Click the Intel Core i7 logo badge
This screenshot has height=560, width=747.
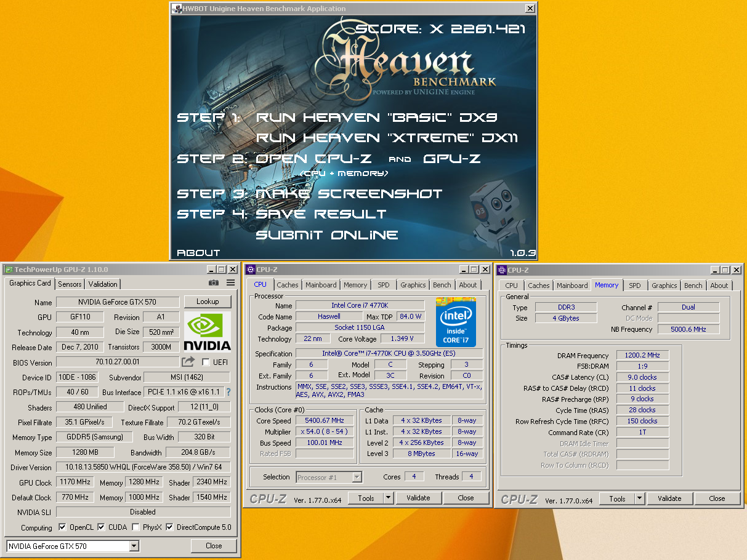456,322
